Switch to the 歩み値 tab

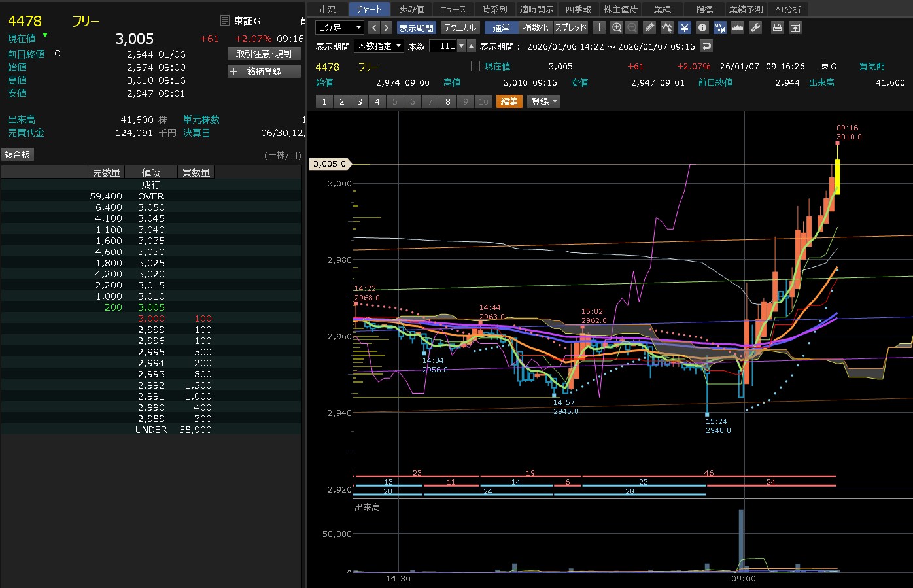point(411,9)
